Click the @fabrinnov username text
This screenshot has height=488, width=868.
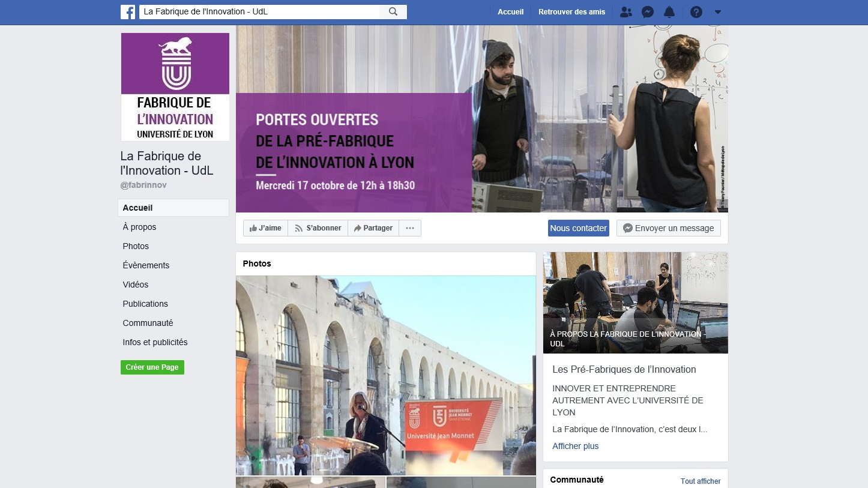(x=144, y=185)
